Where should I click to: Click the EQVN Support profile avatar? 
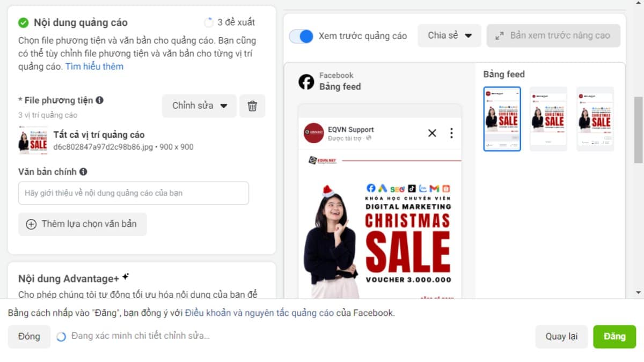tap(313, 133)
